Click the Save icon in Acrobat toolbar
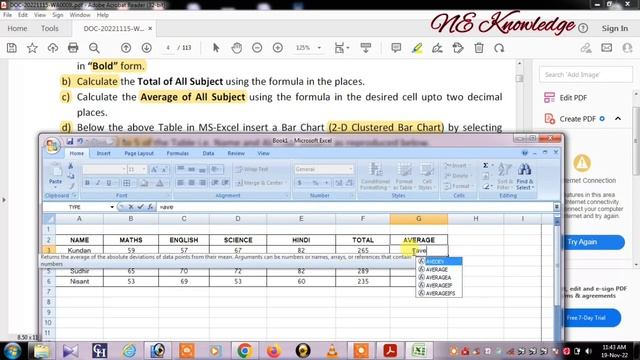Viewport: 640px width, 360px height. pos(12,48)
